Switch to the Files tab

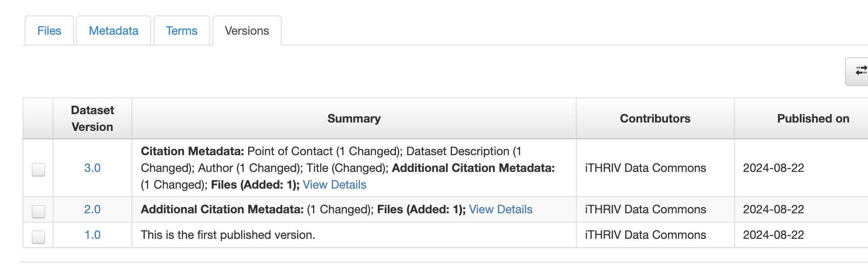[49, 31]
